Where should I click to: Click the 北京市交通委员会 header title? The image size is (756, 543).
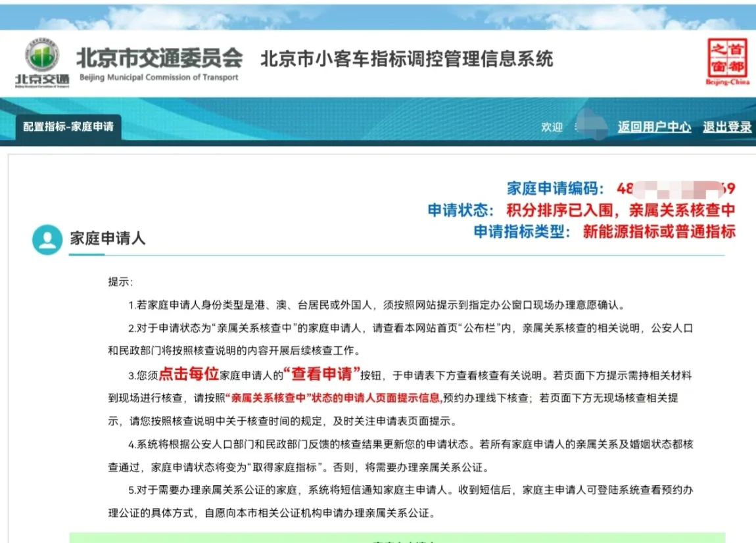pos(160,58)
